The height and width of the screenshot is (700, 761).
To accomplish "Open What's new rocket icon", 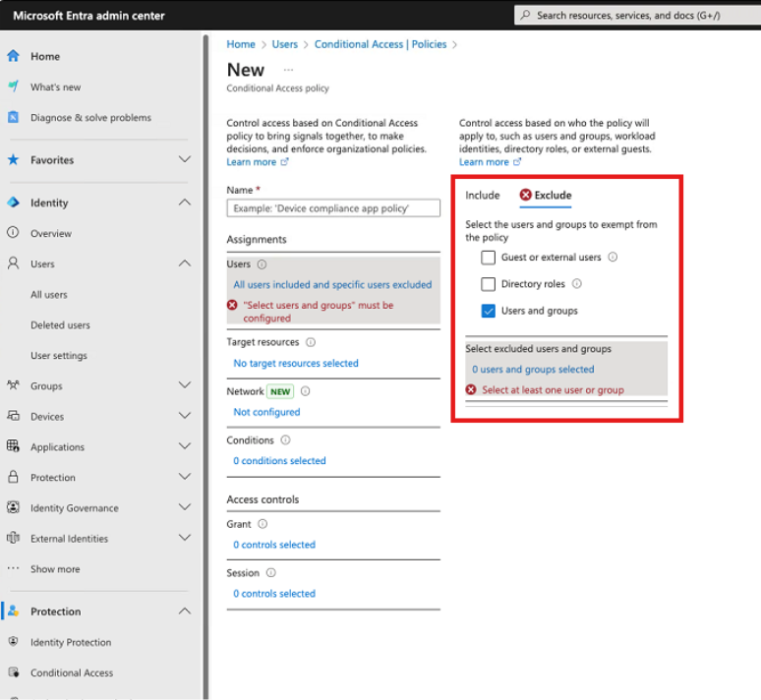I will pyautogui.click(x=14, y=87).
